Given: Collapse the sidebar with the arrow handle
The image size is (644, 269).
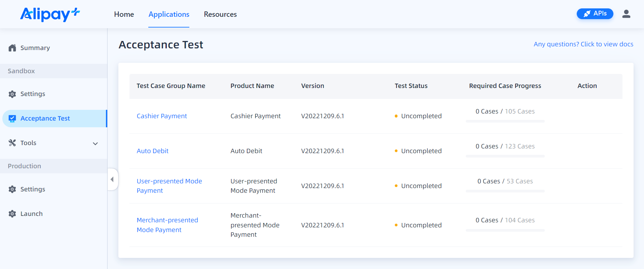Looking at the screenshot, I should [x=112, y=179].
